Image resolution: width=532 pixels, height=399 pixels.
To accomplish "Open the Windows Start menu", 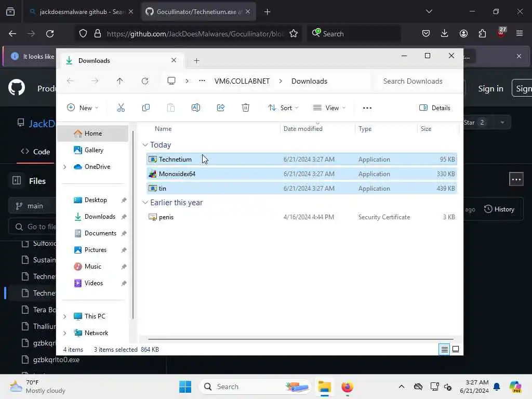I will [185, 387].
